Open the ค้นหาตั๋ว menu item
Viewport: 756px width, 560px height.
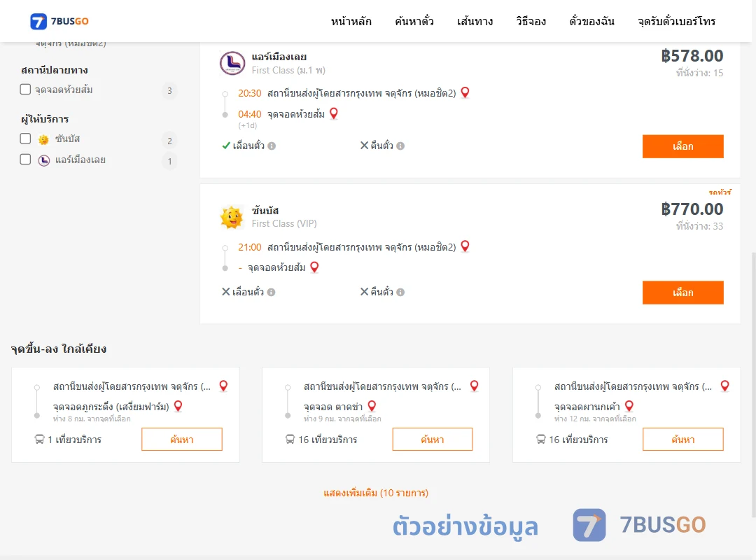pyautogui.click(x=414, y=21)
